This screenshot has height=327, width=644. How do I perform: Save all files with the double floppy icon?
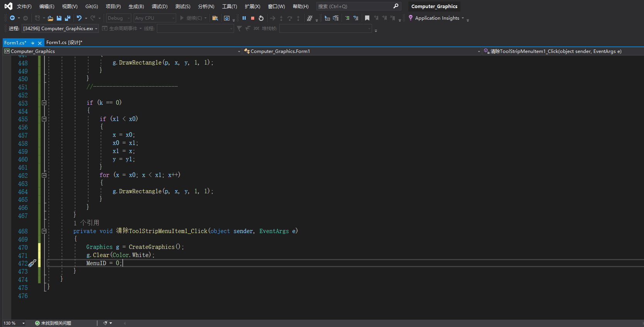[x=68, y=18]
